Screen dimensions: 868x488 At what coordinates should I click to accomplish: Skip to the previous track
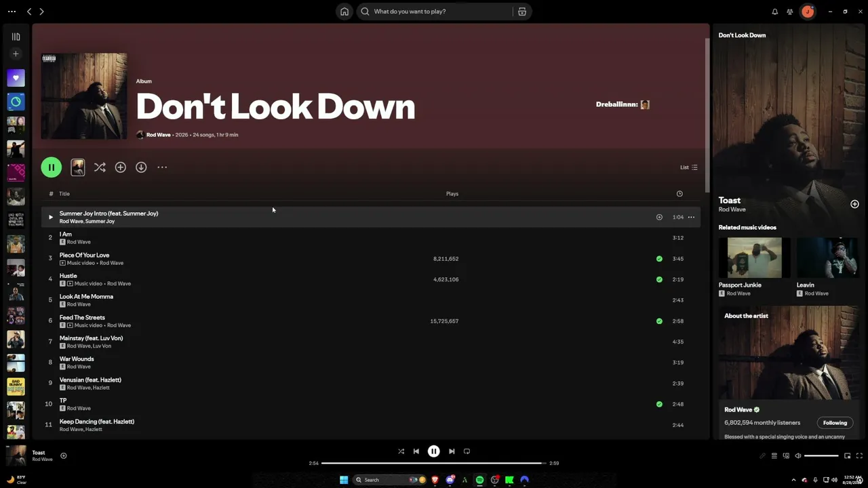click(416, 451)
